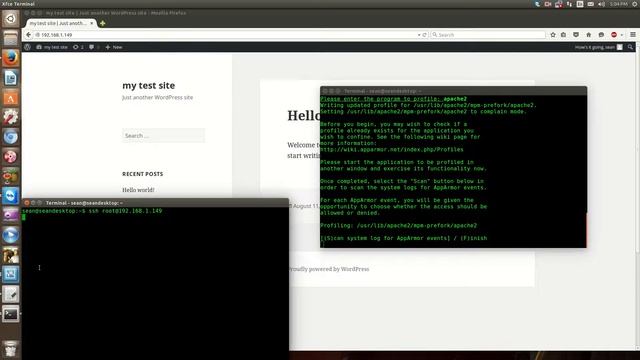Open System Settings wrench-gear dock icon
The image size is (640, 360).
point(11,117)
